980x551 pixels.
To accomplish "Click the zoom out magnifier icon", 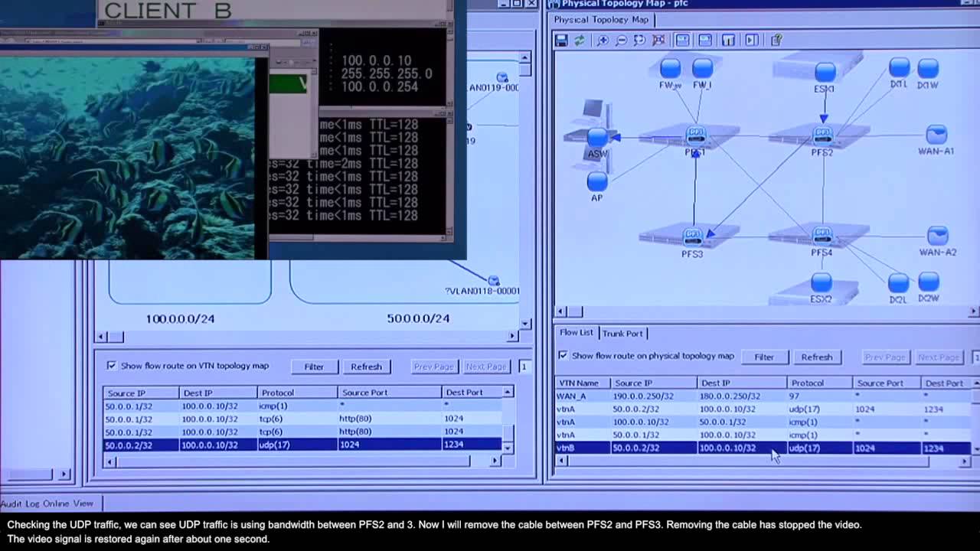I will click(622, 40).
